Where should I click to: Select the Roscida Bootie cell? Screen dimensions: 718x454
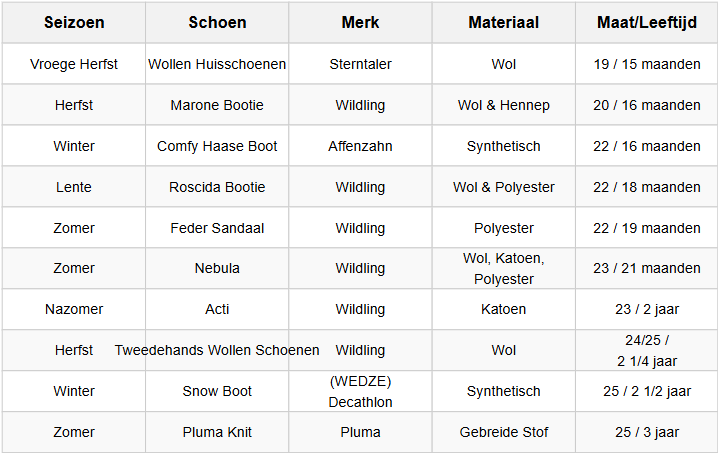pyautogui.click(x=217, y=187)
